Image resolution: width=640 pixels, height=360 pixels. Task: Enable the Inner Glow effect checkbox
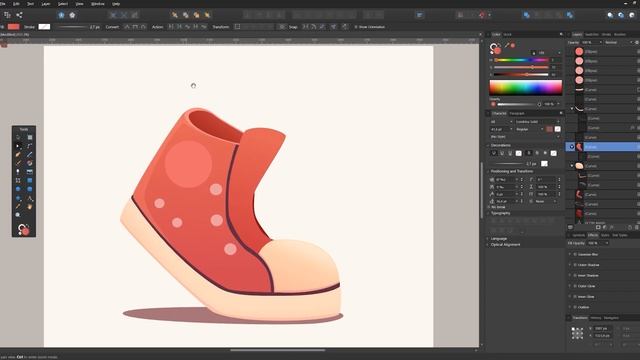[x=575, y=297]
